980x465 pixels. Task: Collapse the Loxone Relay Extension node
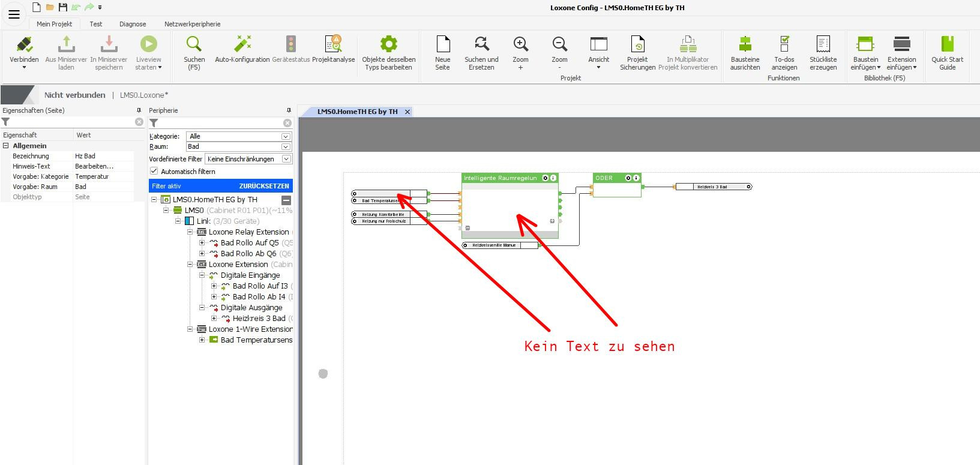pyautogui.click(x=190, y=232)
